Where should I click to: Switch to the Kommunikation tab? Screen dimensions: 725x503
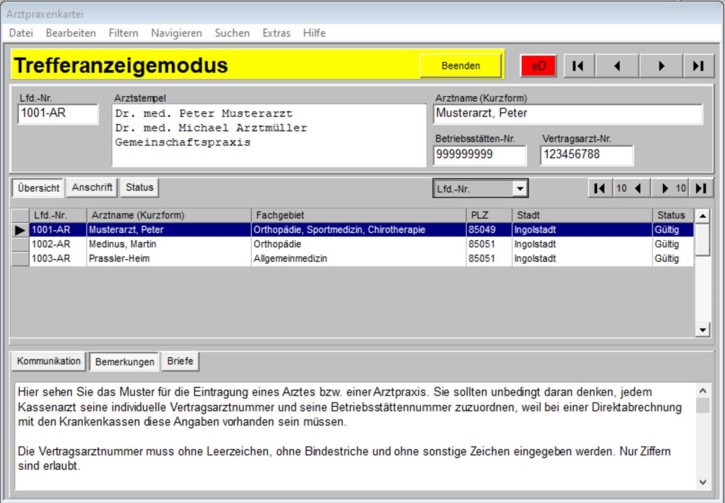pos(48,360)
